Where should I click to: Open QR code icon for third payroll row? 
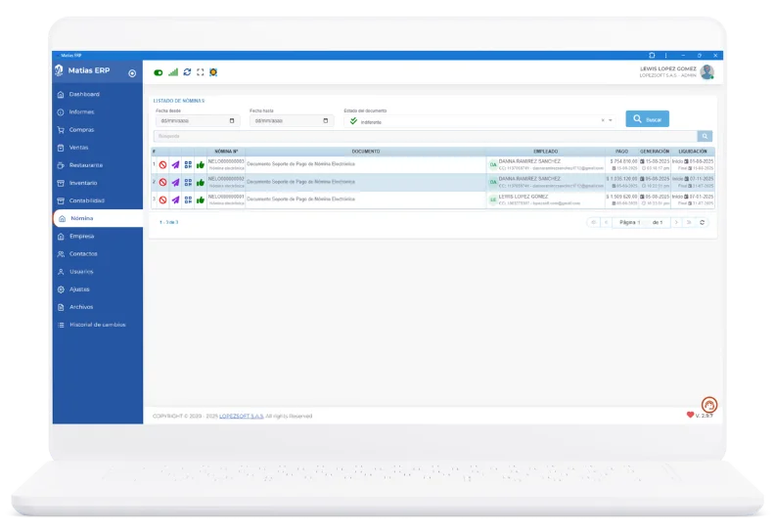[x=188, y=199]
